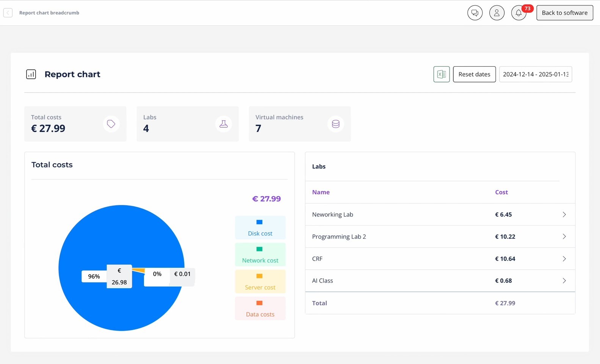Open the user profile icon
The width and height of the screenshot is (600, 364).
coord(497,13)
